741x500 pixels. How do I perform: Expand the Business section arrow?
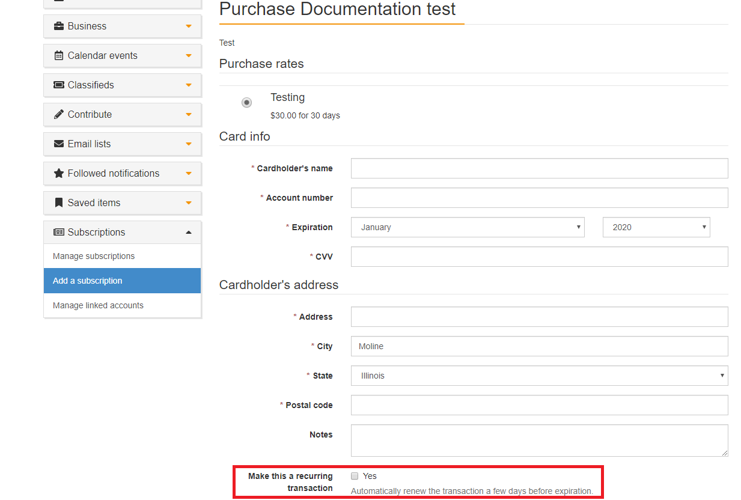point(189,26)
